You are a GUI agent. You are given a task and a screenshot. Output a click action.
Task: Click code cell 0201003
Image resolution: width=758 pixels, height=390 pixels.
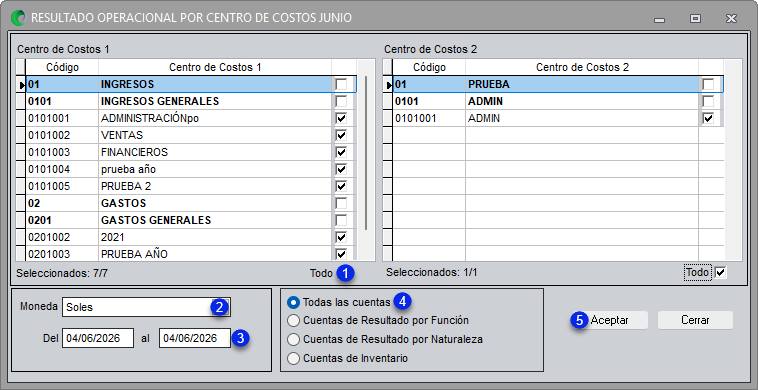coord(62,254)
